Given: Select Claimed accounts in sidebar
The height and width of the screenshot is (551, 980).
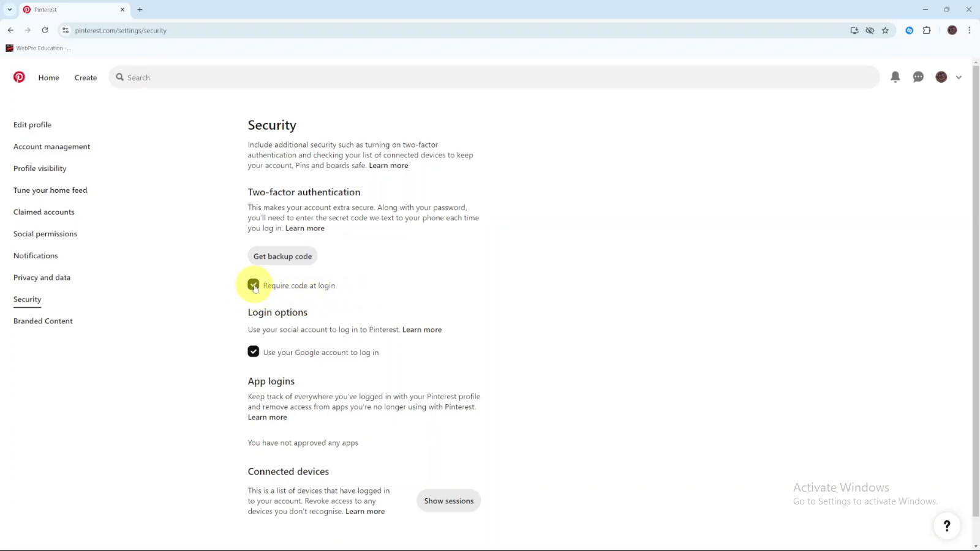Looking at the screenshot, I should 44,212.
